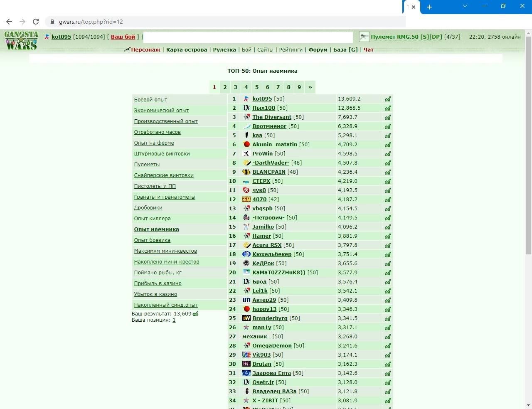Open Рейтинги menu item
This screenshot has width=532, height=409.
291,50
